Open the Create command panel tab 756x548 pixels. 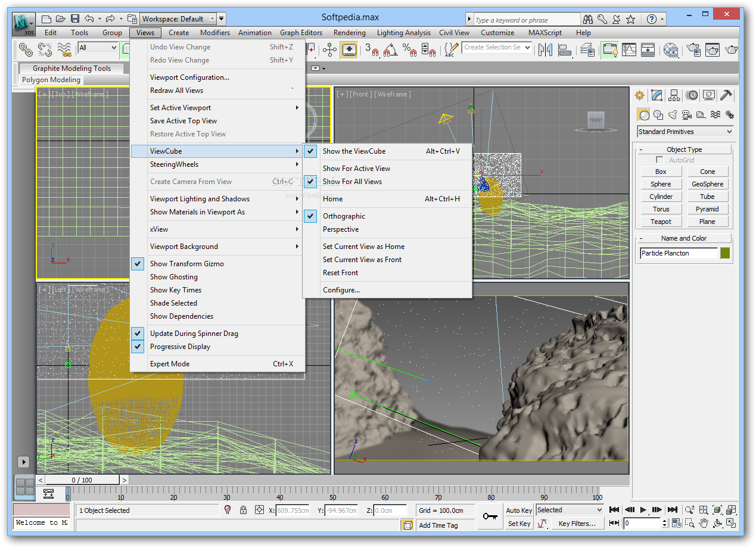click(640, 95)
